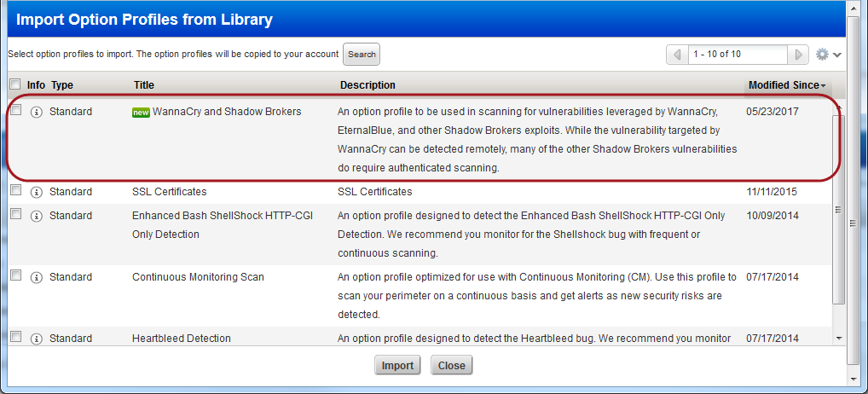Click the list scrollbar down arrow
The width and height of the screenshot is (868, 394).
pyautogui.click(x=839, y=338)
